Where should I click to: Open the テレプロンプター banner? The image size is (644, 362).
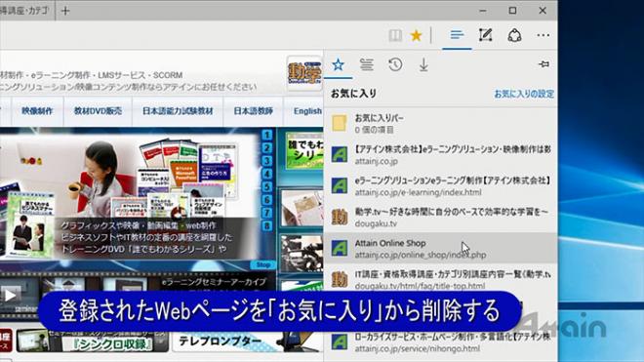click(246, 341)
